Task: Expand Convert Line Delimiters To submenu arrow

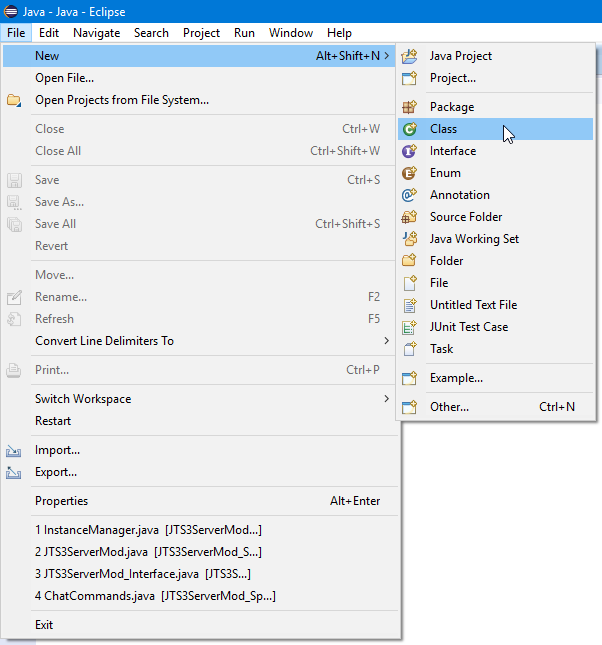Action: [x=386, y=341]
